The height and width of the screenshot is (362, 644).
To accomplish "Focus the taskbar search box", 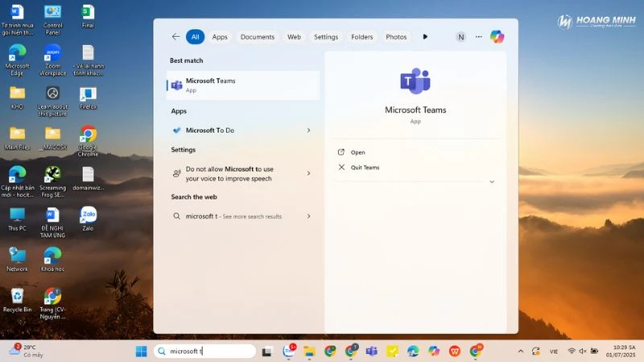I will point(204,351).
